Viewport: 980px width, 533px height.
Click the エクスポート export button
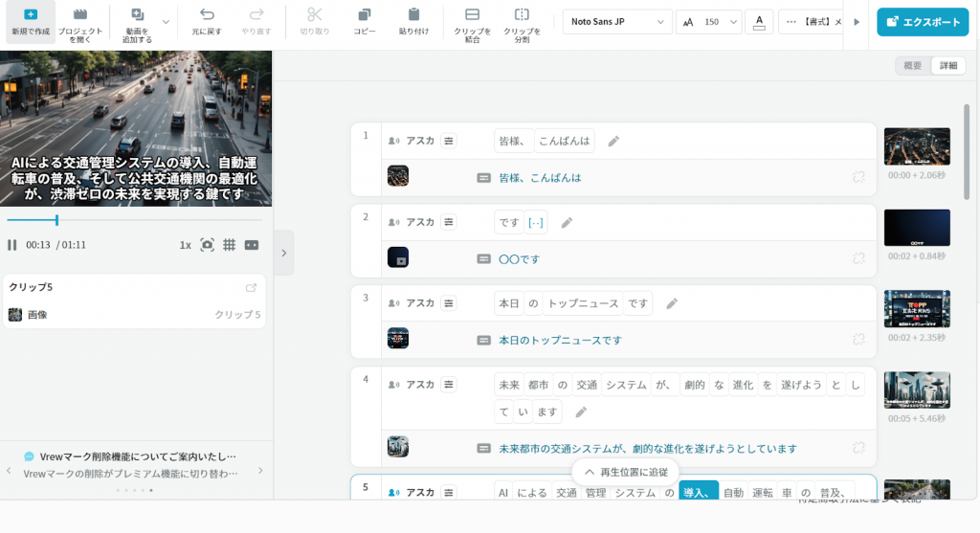(923, 21)
